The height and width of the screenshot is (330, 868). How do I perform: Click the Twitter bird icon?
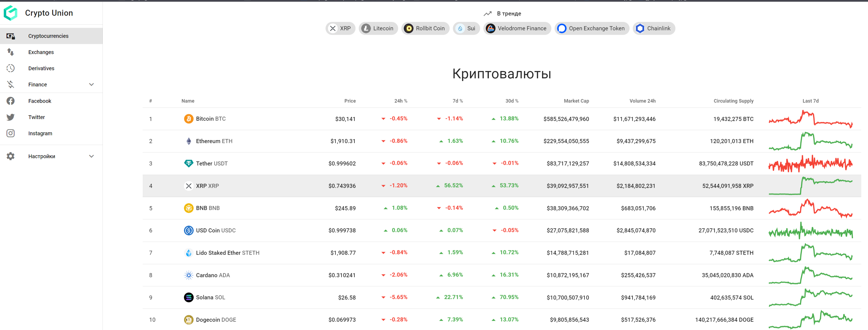click(11, 117)
